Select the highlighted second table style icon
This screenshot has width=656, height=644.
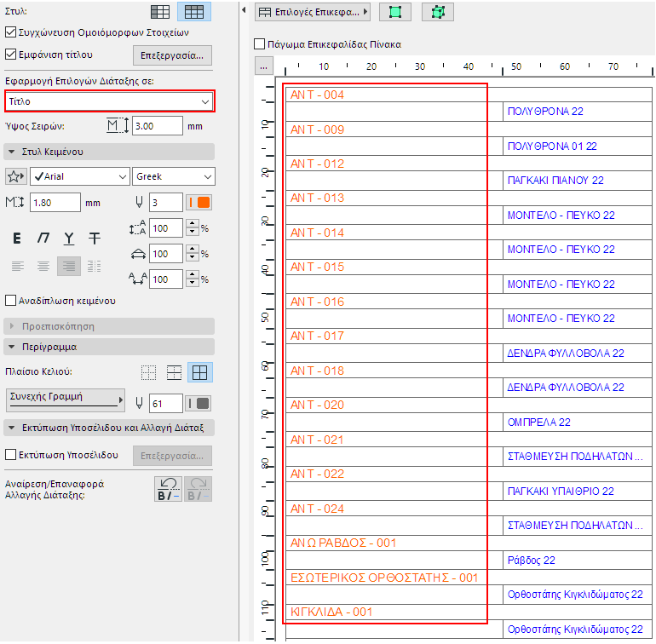click(x=194, y=12)
